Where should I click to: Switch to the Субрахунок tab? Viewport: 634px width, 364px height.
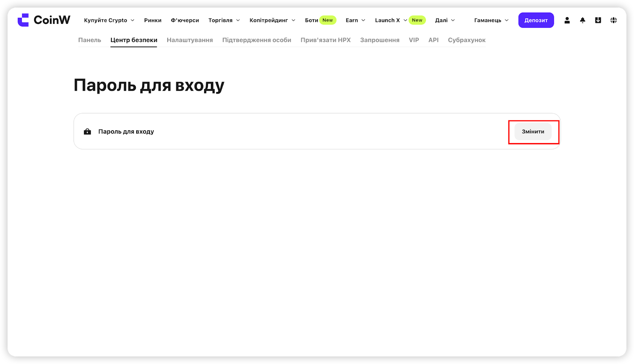(x=467, y=40)
